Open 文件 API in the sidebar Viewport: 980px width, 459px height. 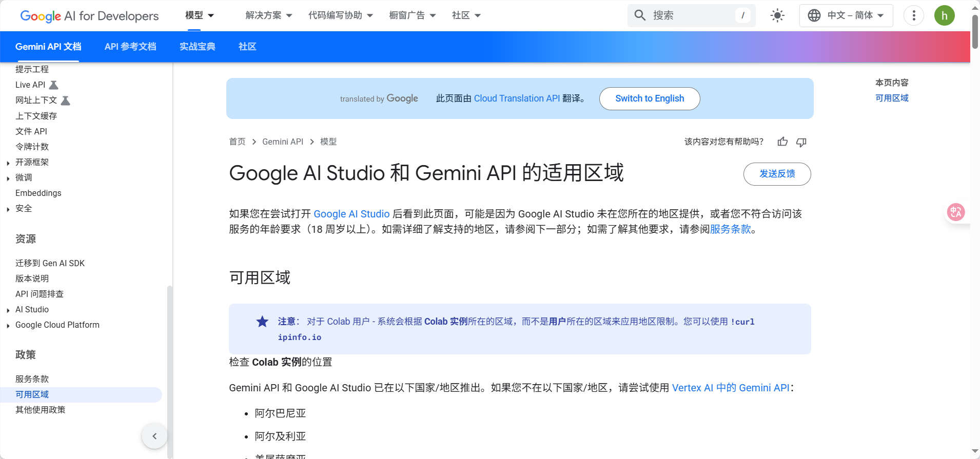(31, 131)
